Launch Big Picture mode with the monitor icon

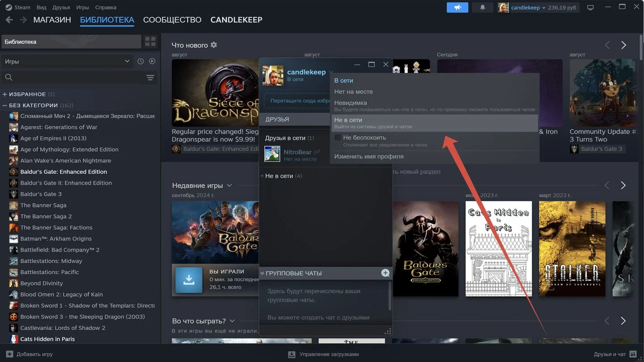coord(590,8)
